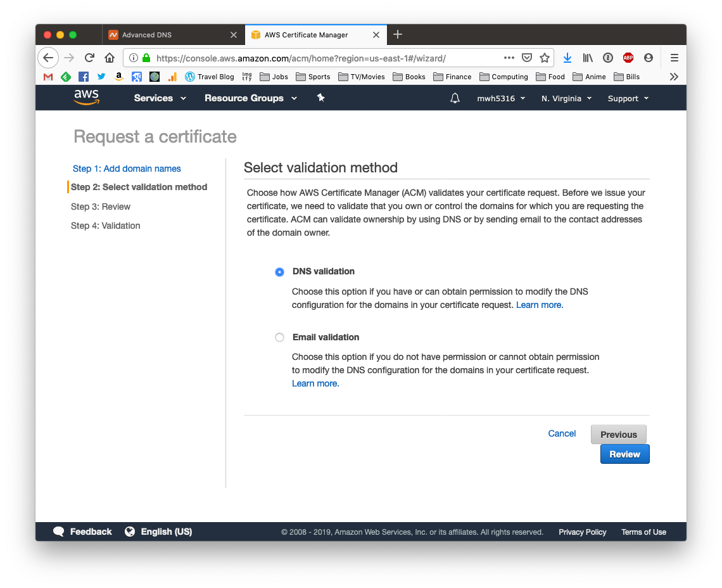
Task: Open TV/Movies bookmarks folder
Action: (x=362, y=77)
